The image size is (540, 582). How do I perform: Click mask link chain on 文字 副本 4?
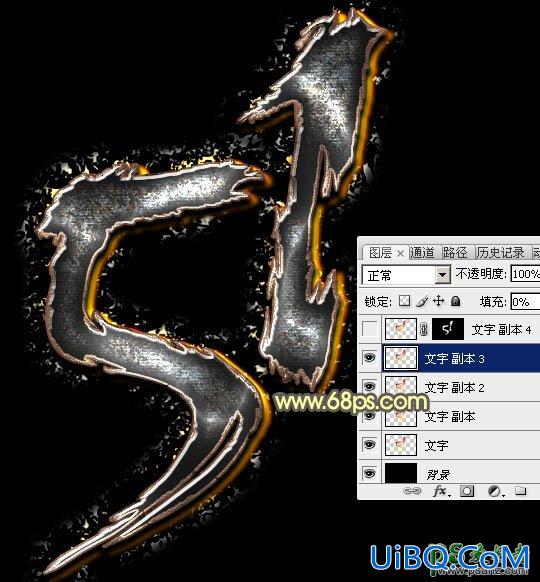pyautogui.click(x=424, y=329)
